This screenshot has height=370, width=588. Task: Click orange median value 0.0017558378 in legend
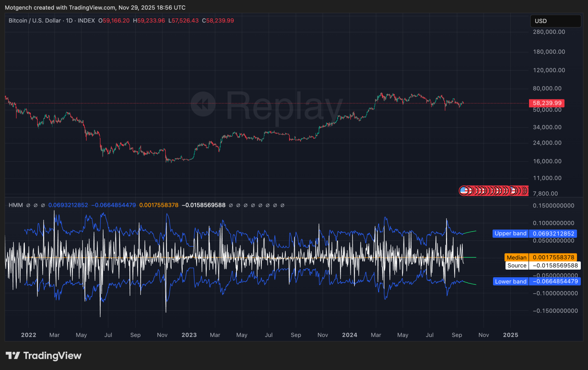coord(159,205)
